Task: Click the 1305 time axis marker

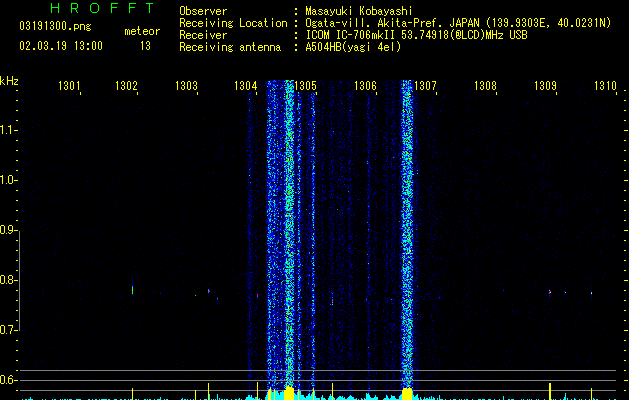Action: [x=306, y=86]
